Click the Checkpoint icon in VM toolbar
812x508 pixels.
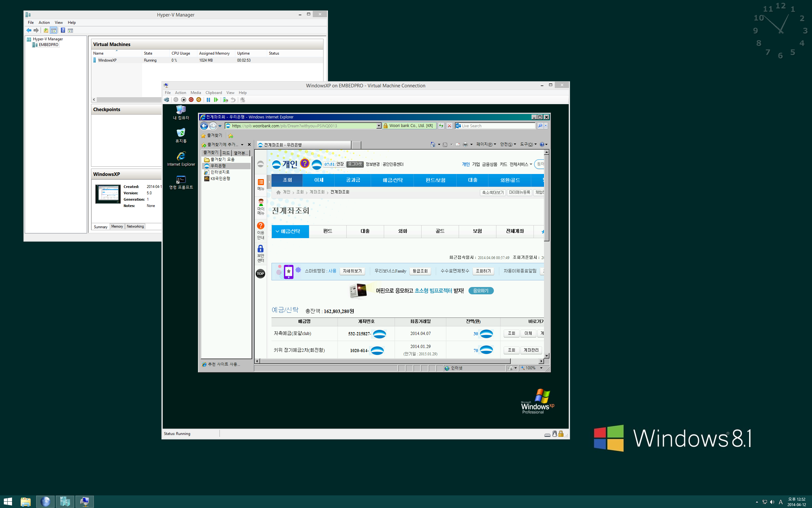[226, 100]
